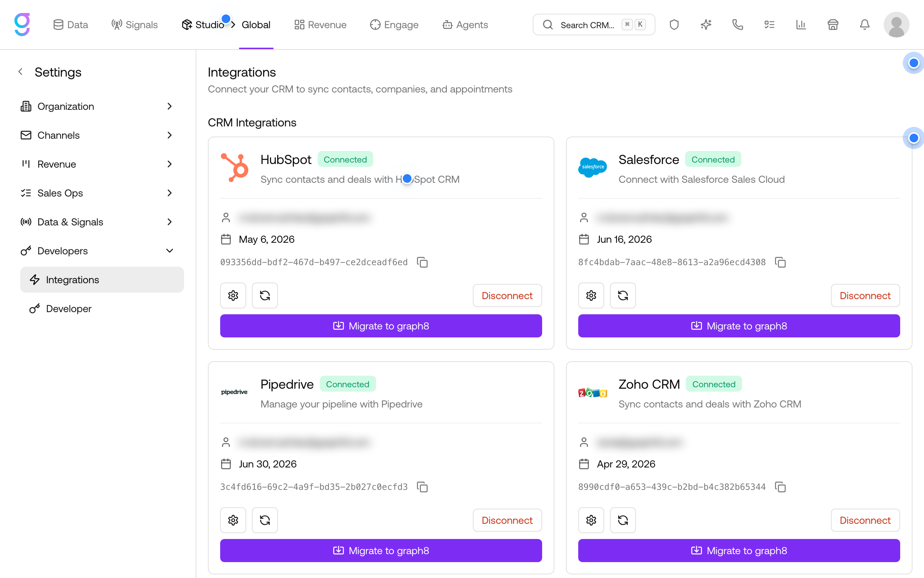Click HubSpot ID 093356dd-bdf2-467d-b497-ce2dceadf6ed
This screenshot has height=578, width=924.
pos(314,262)
